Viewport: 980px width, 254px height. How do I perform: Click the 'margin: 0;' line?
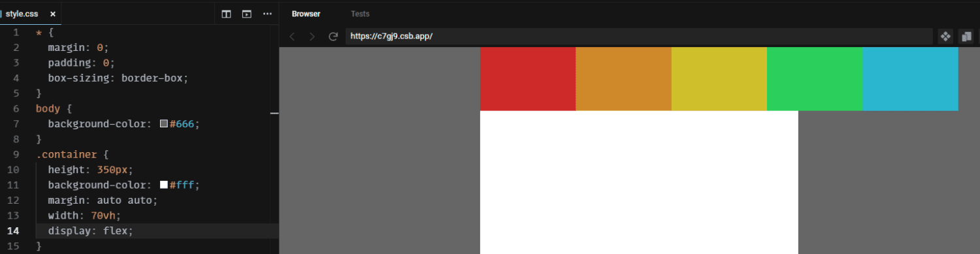(x=78, y=48)
